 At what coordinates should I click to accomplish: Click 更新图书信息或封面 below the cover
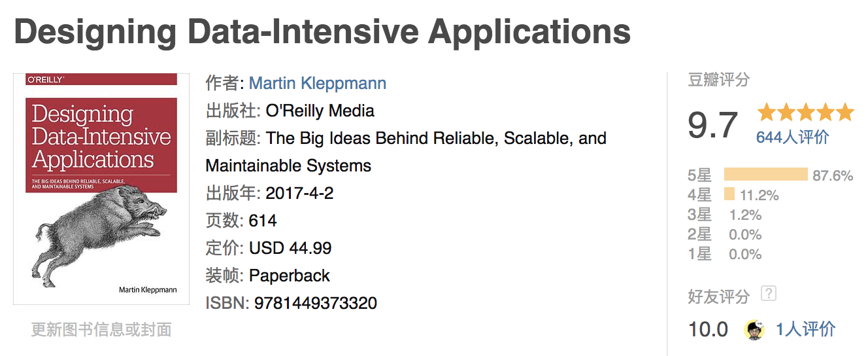pyautogui.click(x=101, y=329)
